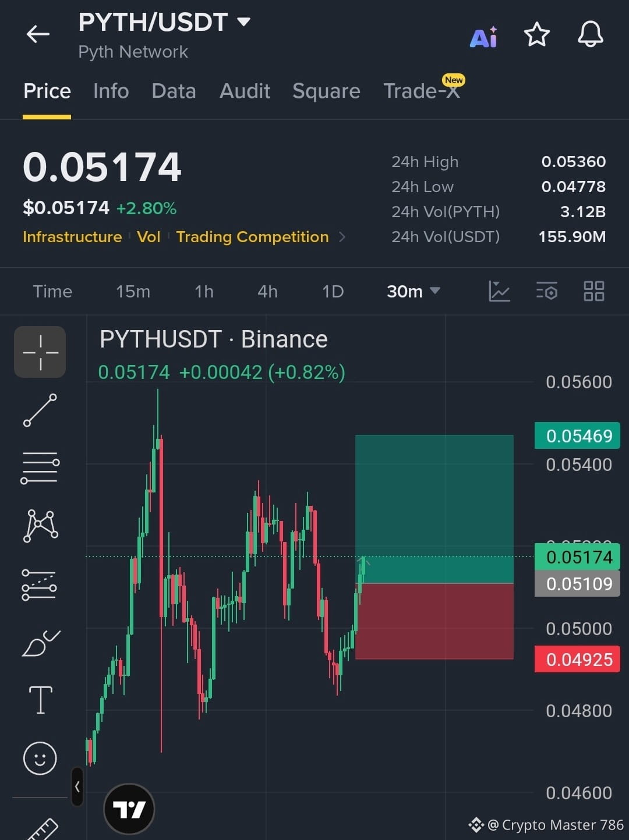
Task: Click the 24h Vol(PYTH) value 3.12B
Action: click(583, 212)
